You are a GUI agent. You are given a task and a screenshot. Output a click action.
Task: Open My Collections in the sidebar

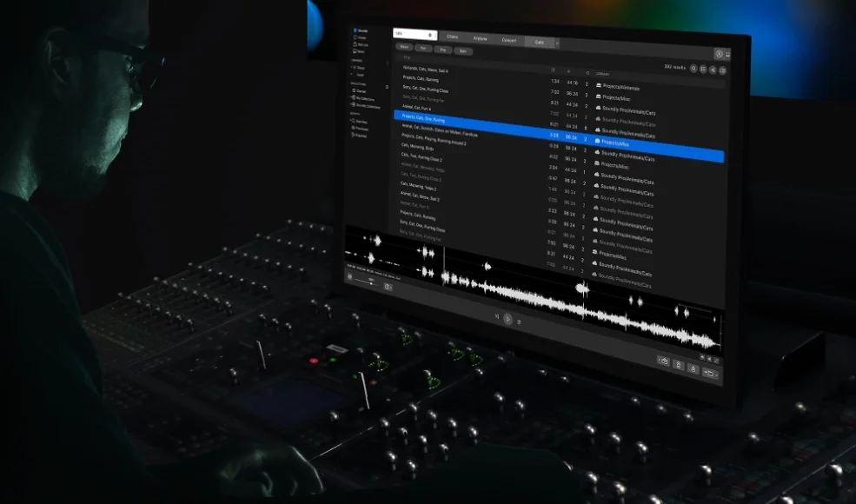click(x=362, y=98)
